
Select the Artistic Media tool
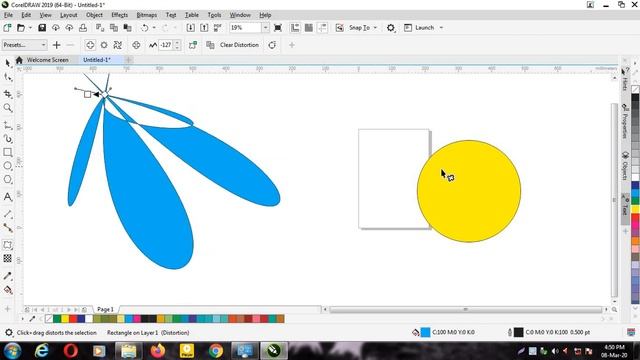7,139
